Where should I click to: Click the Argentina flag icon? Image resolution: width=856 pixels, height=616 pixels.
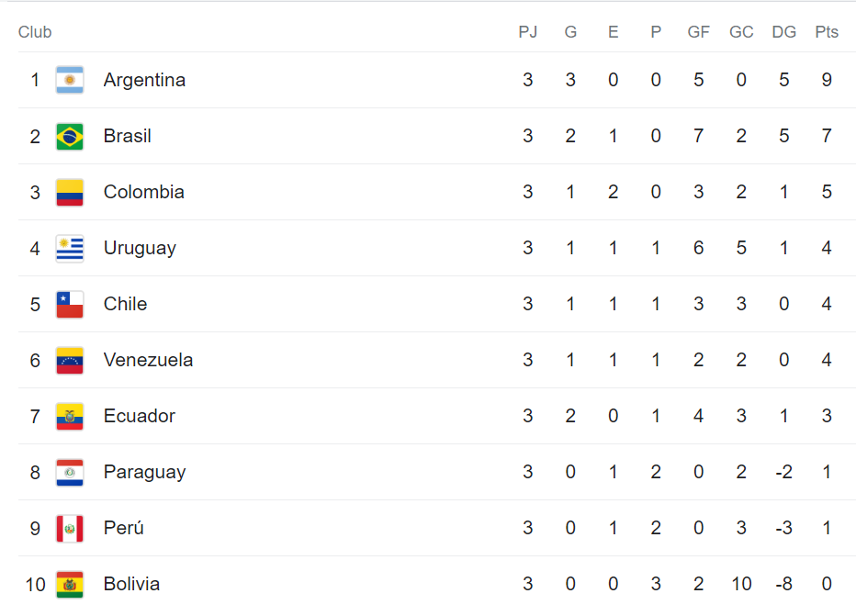pos(70,80)
